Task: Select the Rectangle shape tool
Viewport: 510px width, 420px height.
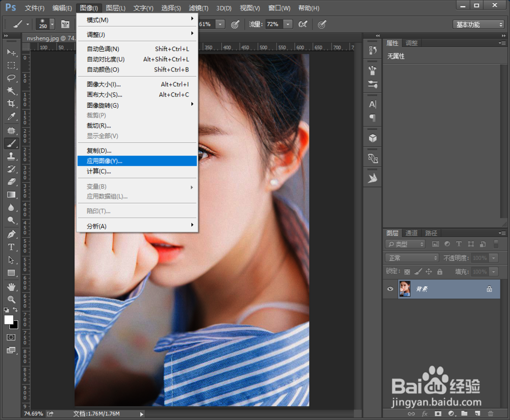Action: pos(11,273)
